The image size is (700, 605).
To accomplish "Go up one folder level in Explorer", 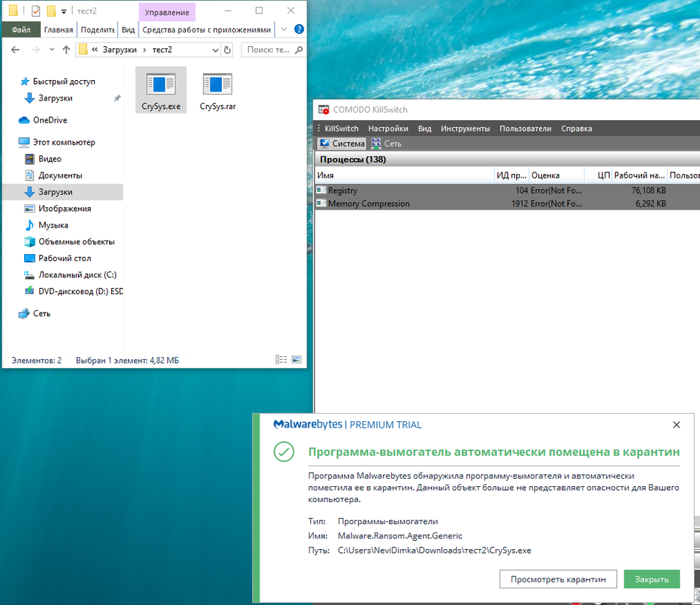I will (66, 49).
